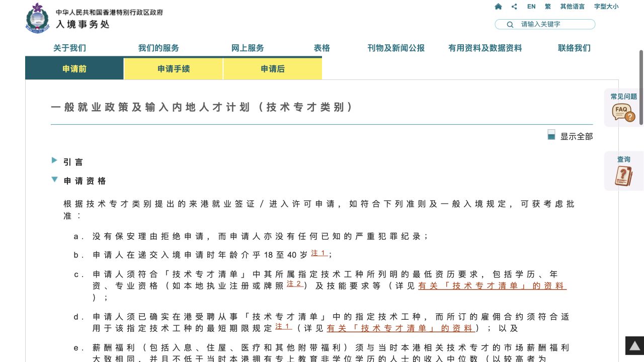Click 注1 footnote link after 40岁
Image resolution: width=644 pixels, height=362 pixels.
[319, 253]
